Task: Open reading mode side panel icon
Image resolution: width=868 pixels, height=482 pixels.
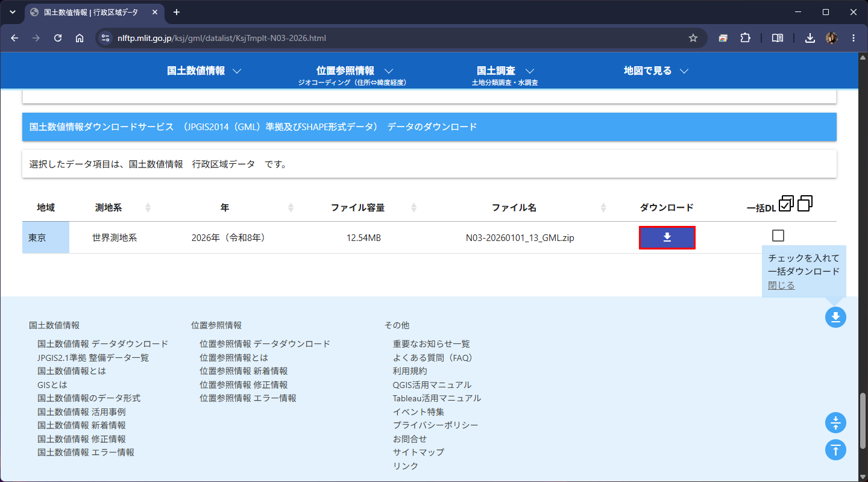Action: point(778,38)
